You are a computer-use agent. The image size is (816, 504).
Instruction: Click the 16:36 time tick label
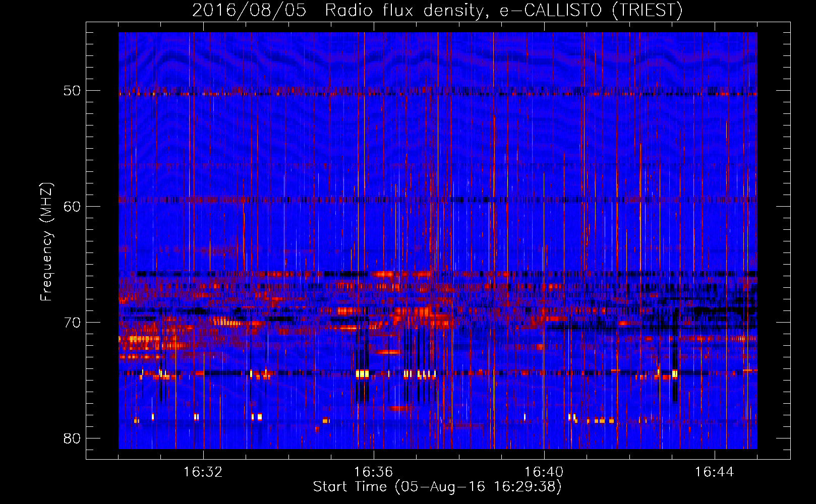pyautogui.click(x=373, y=472)
